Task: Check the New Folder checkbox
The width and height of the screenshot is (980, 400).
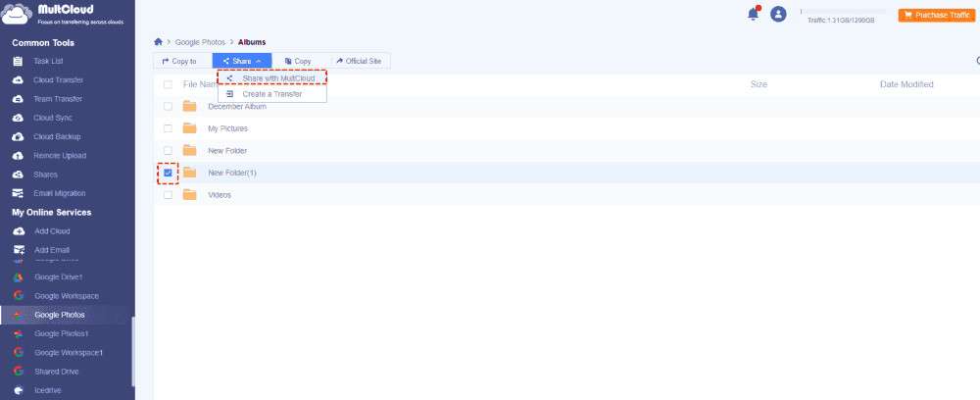Action: click(x=168, y=151)
